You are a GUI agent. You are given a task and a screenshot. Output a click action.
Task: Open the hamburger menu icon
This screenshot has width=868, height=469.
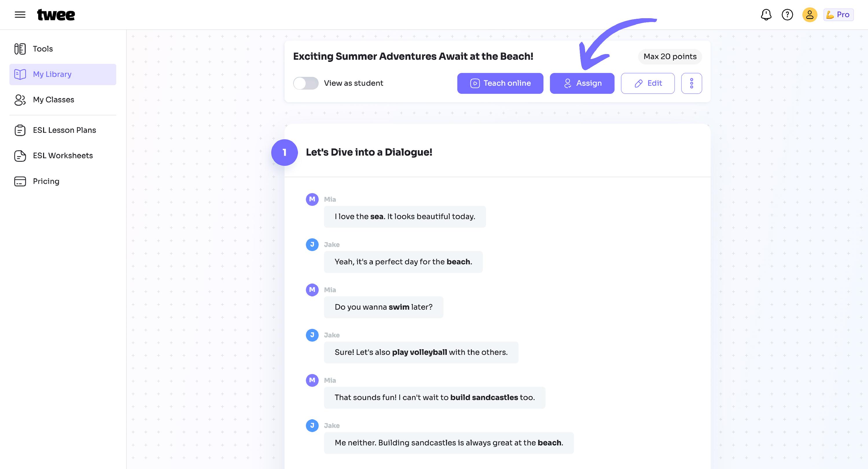coord(20,14)
